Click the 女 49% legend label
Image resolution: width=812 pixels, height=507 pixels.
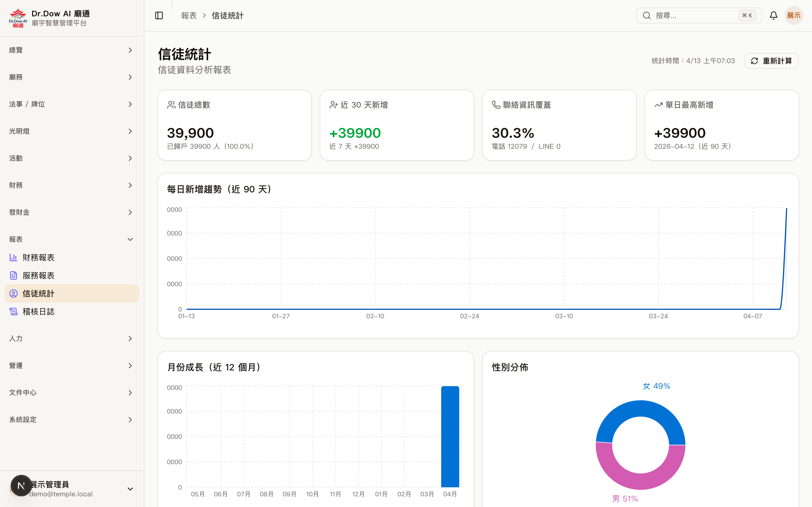click(x=656, y=386)
